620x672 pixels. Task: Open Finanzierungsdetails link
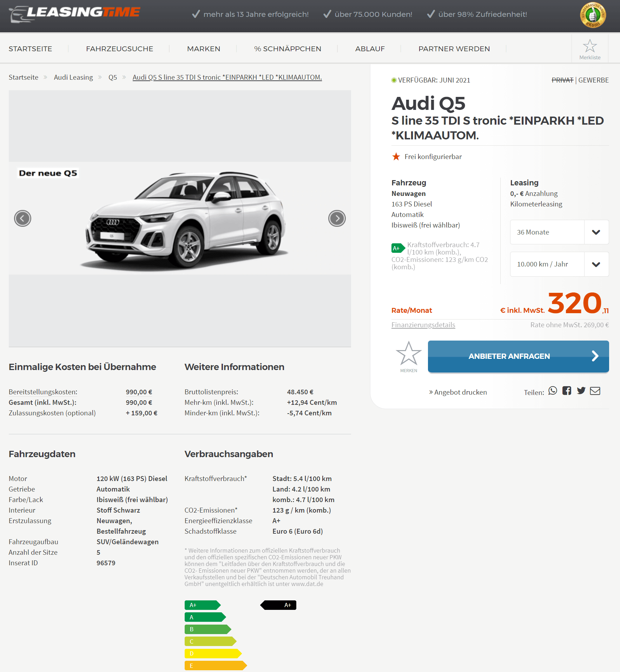tap(423, 325)
